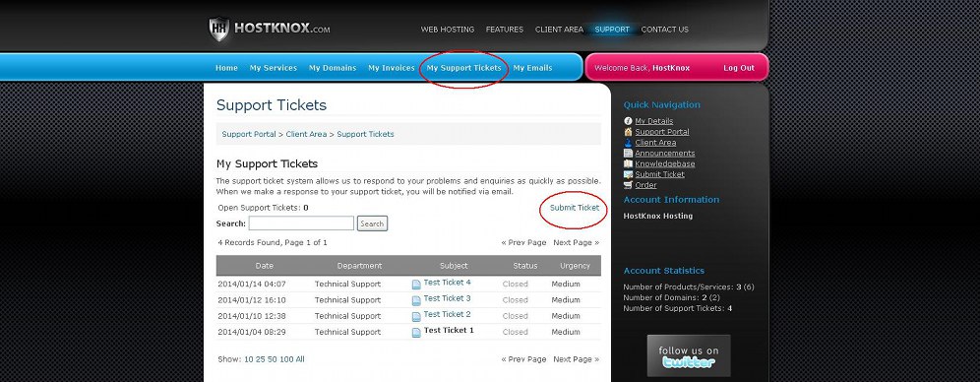Viewport: 980px width, 382px height.
Task: Open Test Ticket 3 subject link
Action: pyautogui.click(x=447, y=298)
